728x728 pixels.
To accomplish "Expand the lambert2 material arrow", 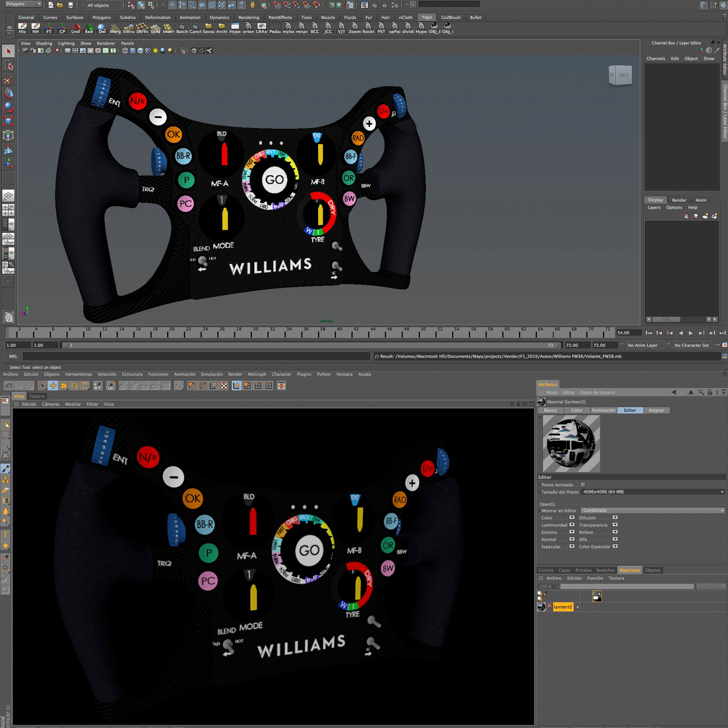I will point(578,607).
